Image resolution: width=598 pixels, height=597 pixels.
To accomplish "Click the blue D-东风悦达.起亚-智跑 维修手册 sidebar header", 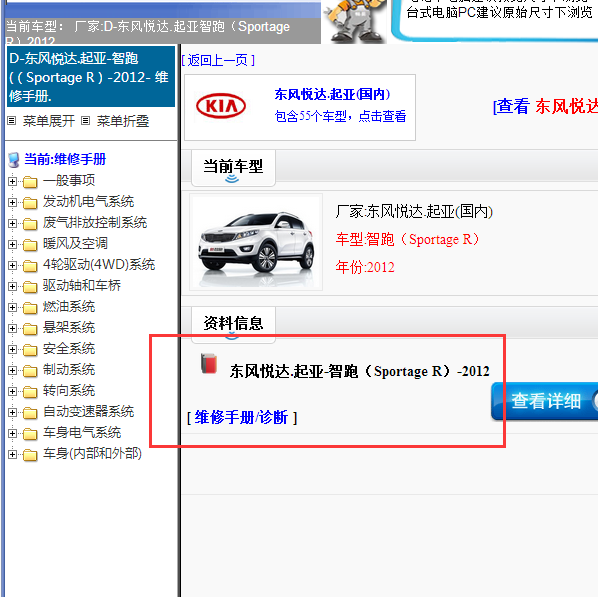I will 91,77.
